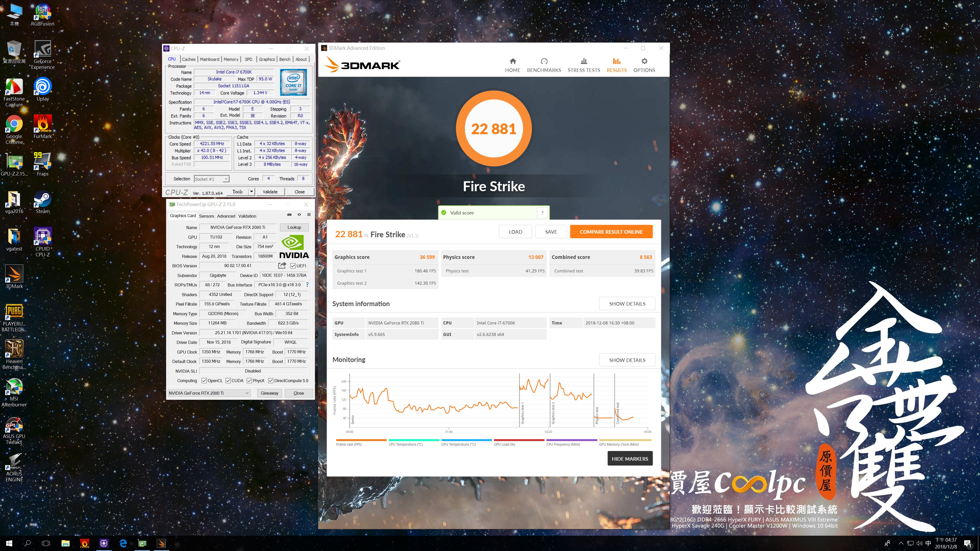Click SHOW DETAILS for Monitoring

(627, 360)
